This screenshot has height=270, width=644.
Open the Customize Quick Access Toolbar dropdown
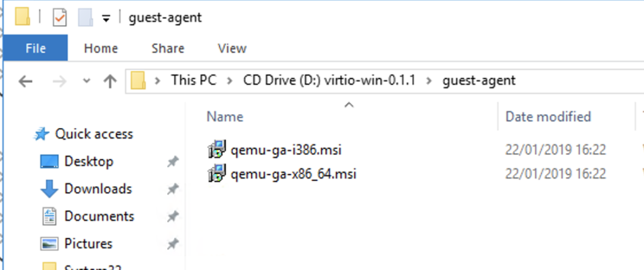106,18
